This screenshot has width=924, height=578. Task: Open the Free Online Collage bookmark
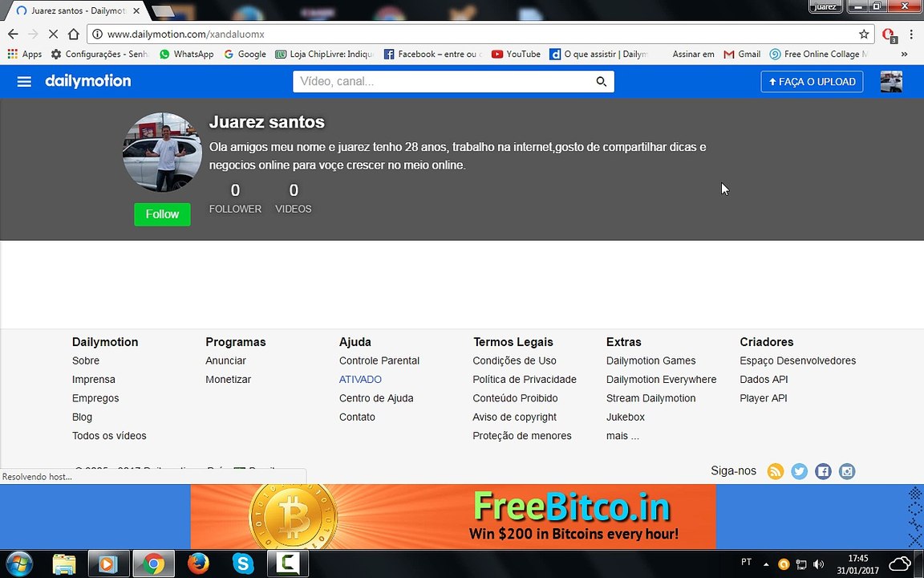click(x=818, y=54)
